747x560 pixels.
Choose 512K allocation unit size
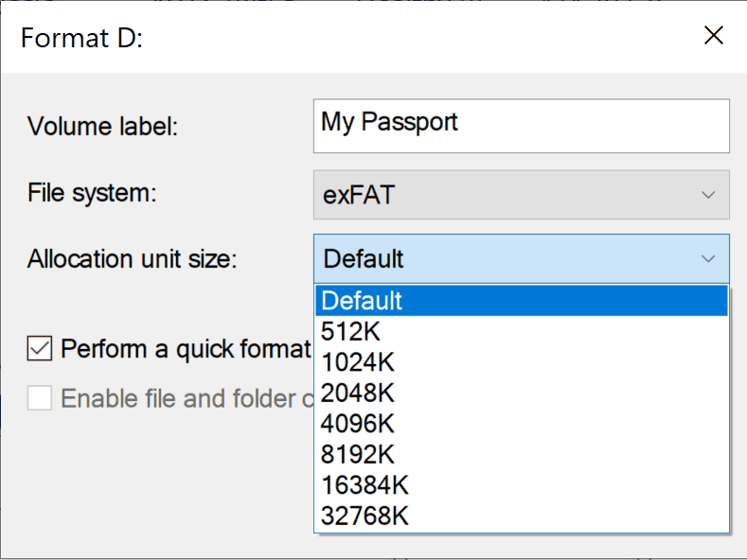(521, 331)
